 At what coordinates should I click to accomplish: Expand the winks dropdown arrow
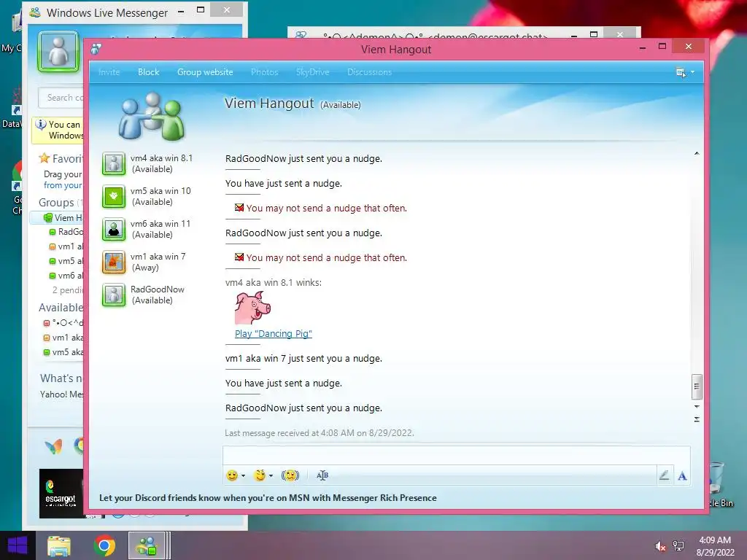[271, 475]
